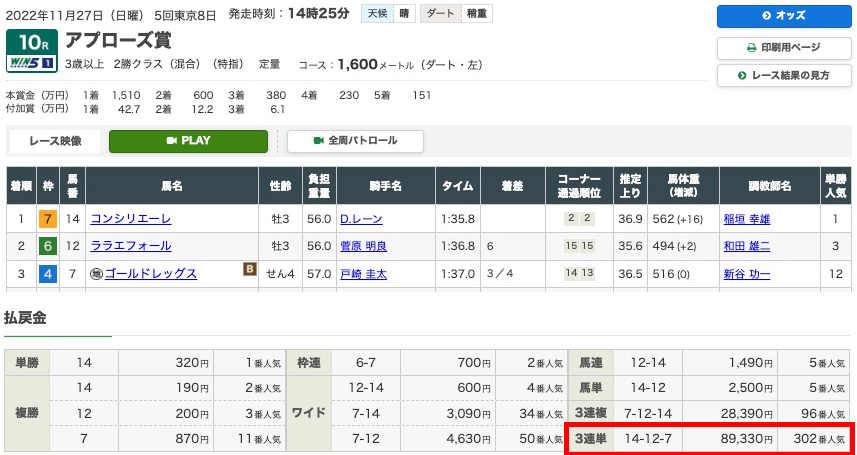This screenshot has height=455, width=857.
Task: Open horse ゴールドレッグス profile
Action: (150, 274)
